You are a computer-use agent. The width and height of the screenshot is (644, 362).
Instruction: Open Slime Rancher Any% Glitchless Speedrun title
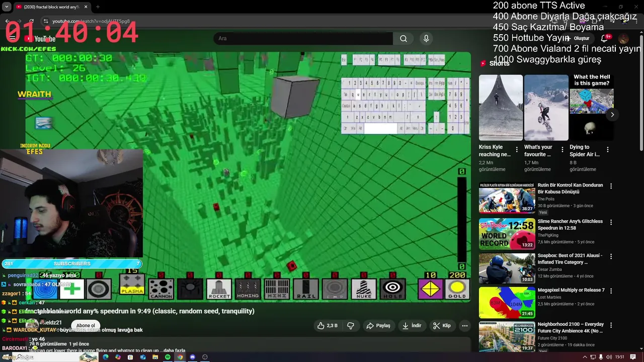pos(570,224)
